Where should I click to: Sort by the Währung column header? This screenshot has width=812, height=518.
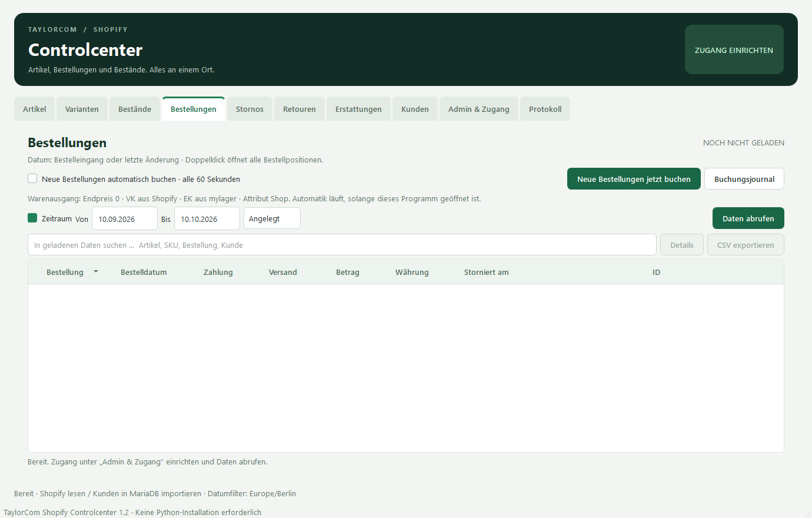(x=412, y=272)
